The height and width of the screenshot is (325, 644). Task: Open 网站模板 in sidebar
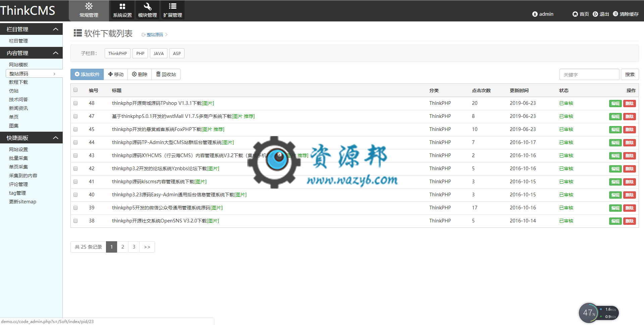(x=18, y=65)
